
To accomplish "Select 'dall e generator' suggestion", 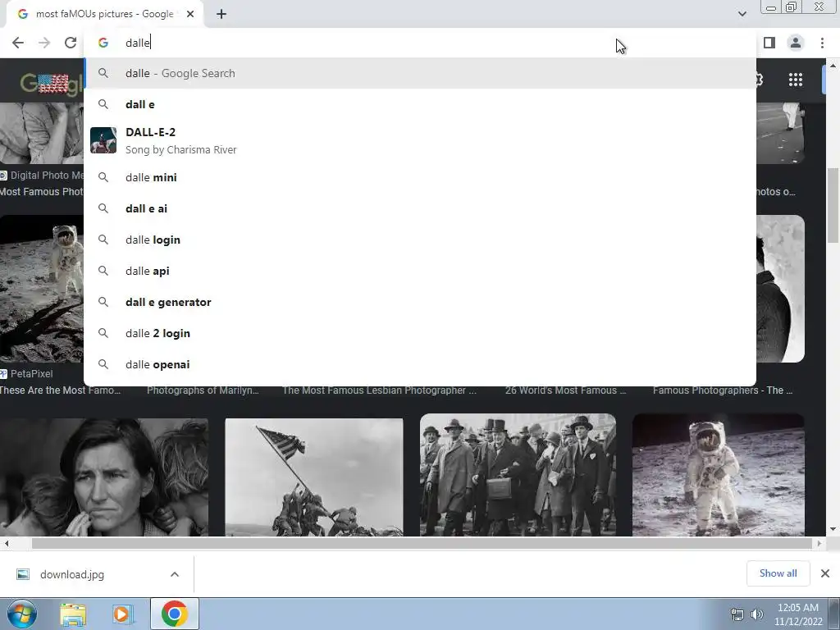I will tap(420, 302).
